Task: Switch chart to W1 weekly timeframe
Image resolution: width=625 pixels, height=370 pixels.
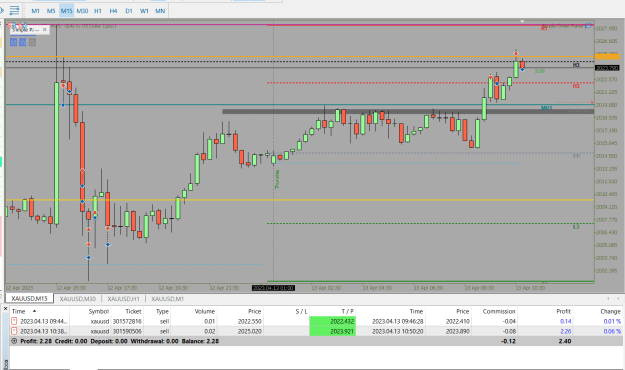Action: 144,11
